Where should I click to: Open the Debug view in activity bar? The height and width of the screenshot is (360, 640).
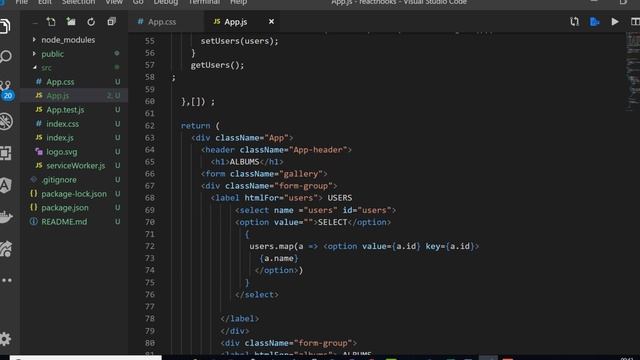6,121
